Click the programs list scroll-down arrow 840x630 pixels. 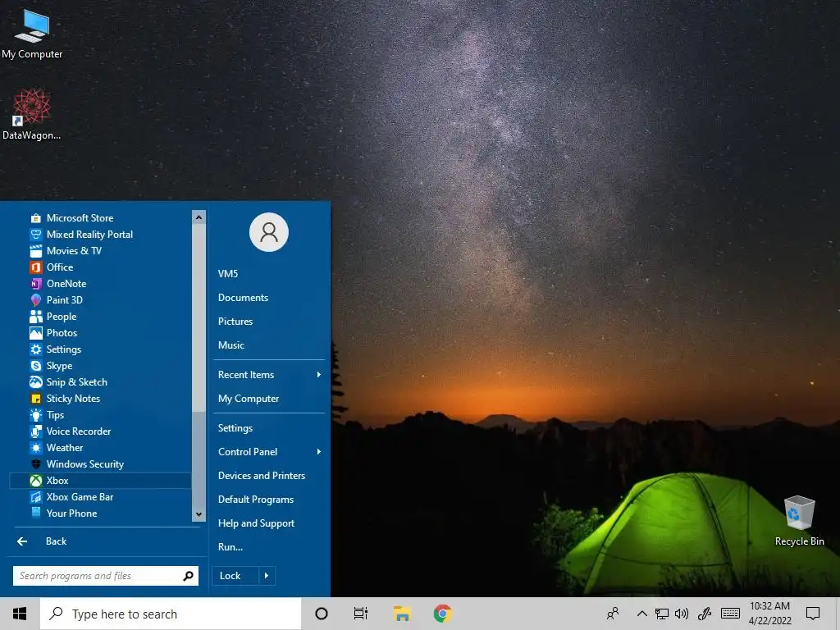click(x=199, y=514)
